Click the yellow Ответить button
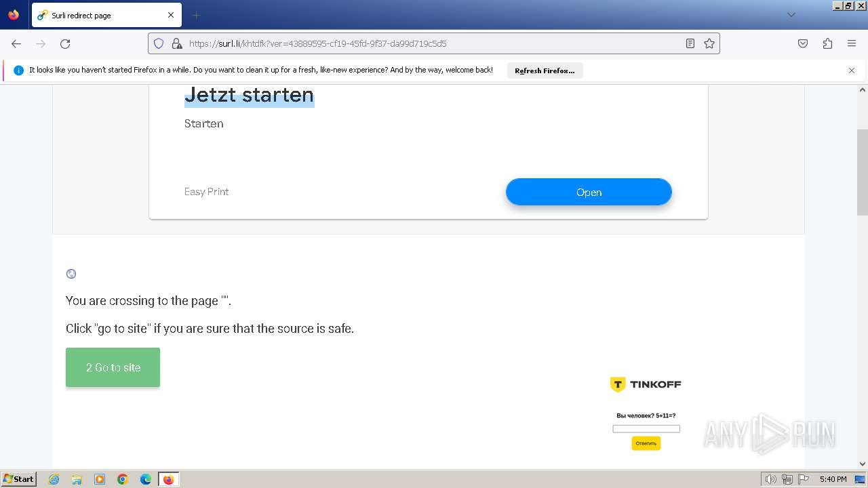The width and height of the screenshot is (868, 488). [646, 443]
